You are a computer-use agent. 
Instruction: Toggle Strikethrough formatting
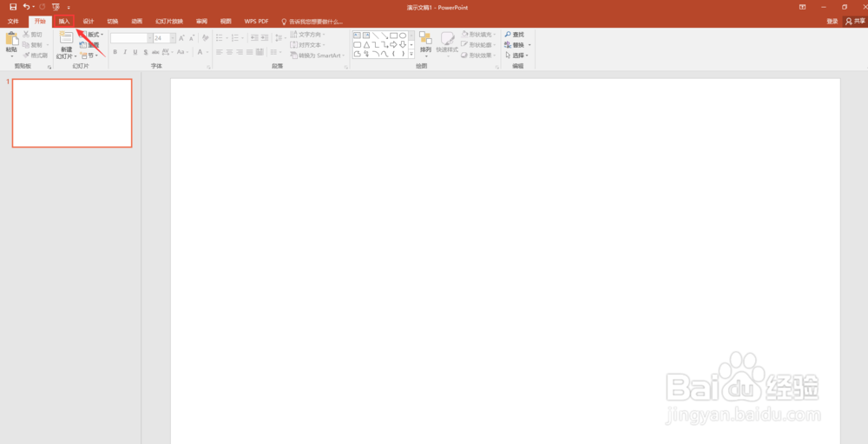click(155, 52)
